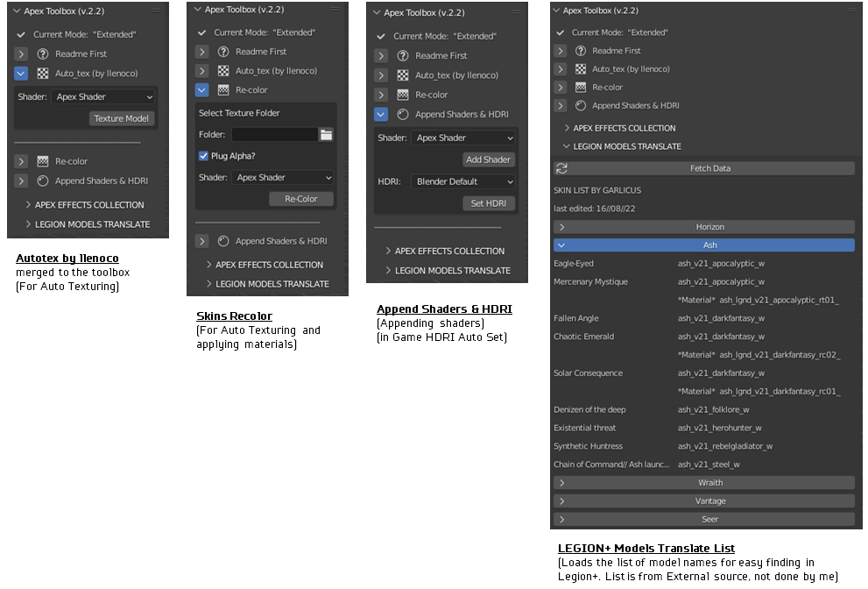Click Append Shaders icon in Skins Recolor panel
This screenshot has width=868, height=589.
(x=223, y=241)
